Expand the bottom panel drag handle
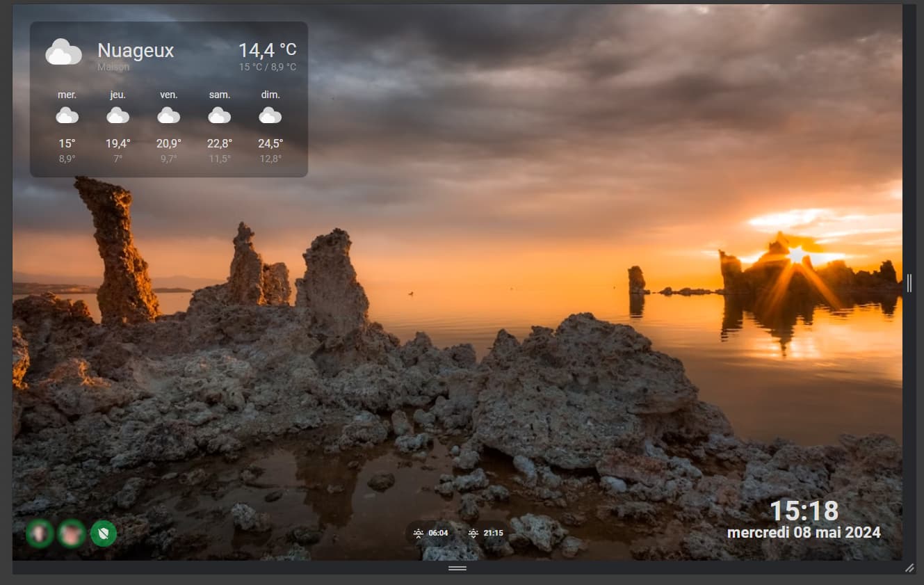The height and width of the screenshot is (585, 924). coord(457,568)
